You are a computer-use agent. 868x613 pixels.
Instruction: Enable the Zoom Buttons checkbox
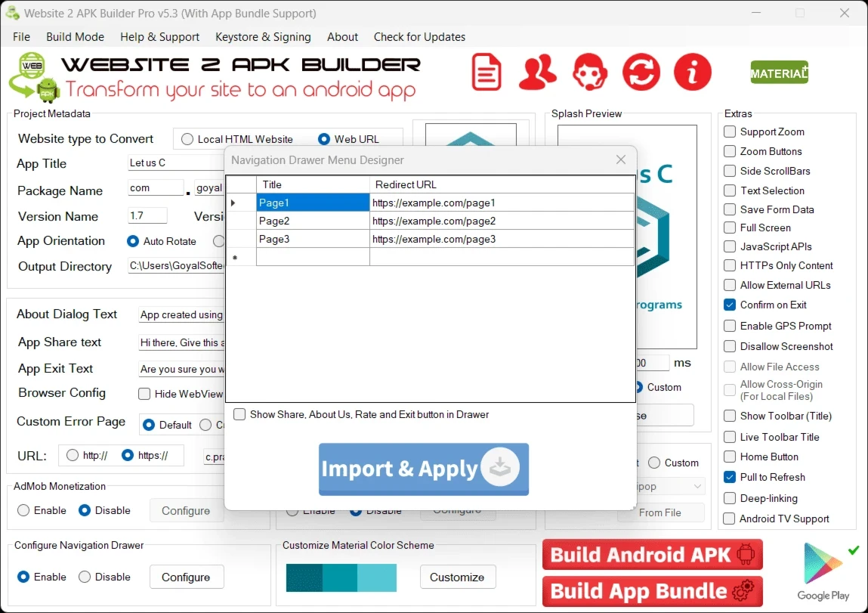[730, 151]
